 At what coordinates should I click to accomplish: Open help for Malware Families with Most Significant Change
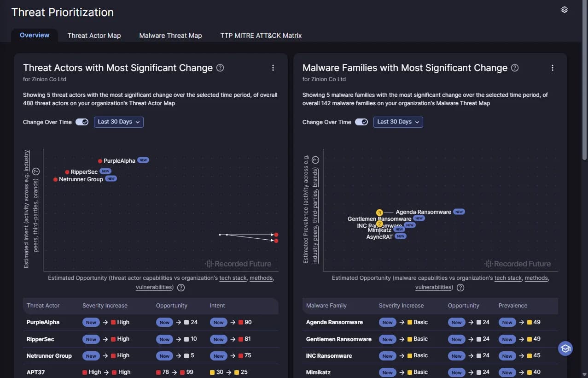(x=515, y=68)
